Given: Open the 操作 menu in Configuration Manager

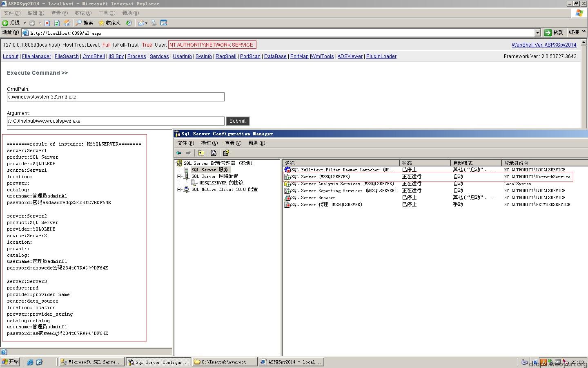Looking at the screenshot, I should [209, 143].
